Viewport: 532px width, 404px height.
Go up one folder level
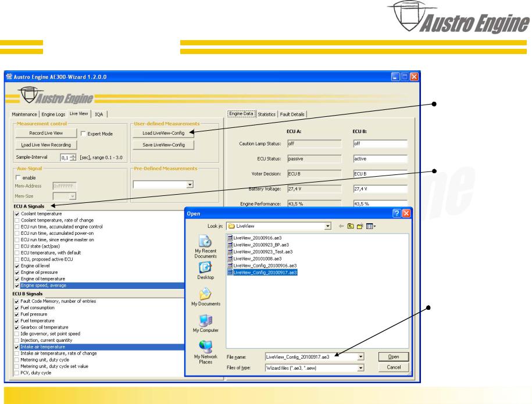click(x=351, y=226)
